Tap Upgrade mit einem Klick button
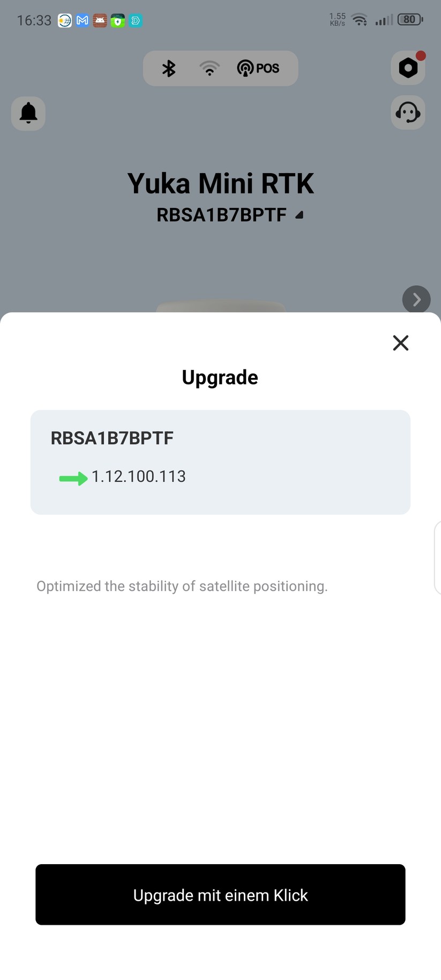The width and height of the screenshot is (441, 980). tap(220, 895)
